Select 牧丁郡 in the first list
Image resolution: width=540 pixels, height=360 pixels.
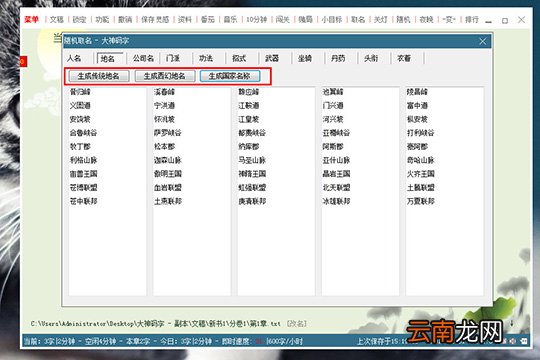pos(80,146)
